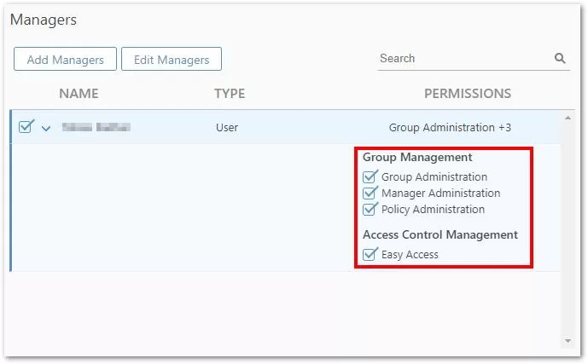Image resolution: width=588 pixels, height=364 pixels.
Task: Click the scroll up arrow in the list
Action: click(568, 118)
